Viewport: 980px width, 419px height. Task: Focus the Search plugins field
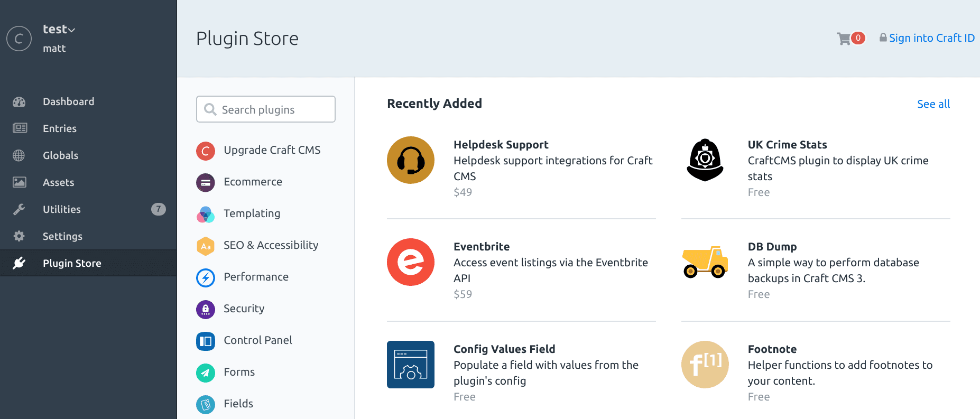[x=266, y=109]
